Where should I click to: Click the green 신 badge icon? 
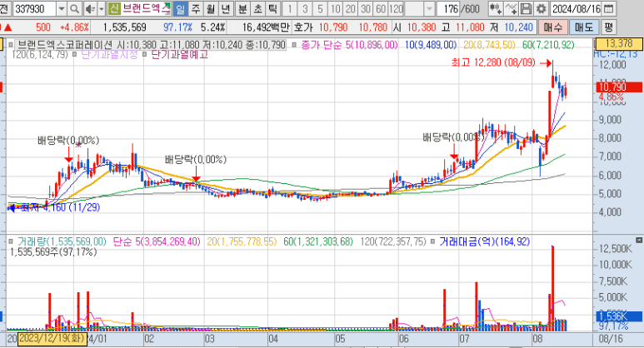(114, 8)
